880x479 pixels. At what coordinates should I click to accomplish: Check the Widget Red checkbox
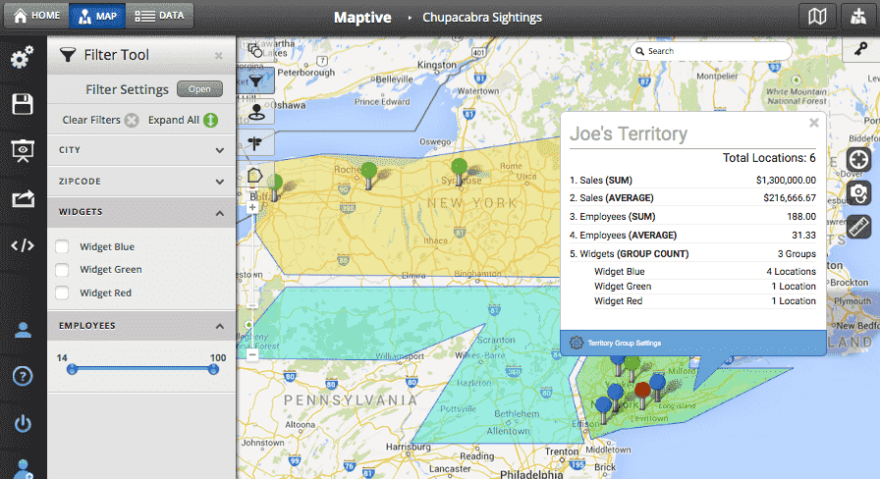pyautogui.click(x=62, y=293)
